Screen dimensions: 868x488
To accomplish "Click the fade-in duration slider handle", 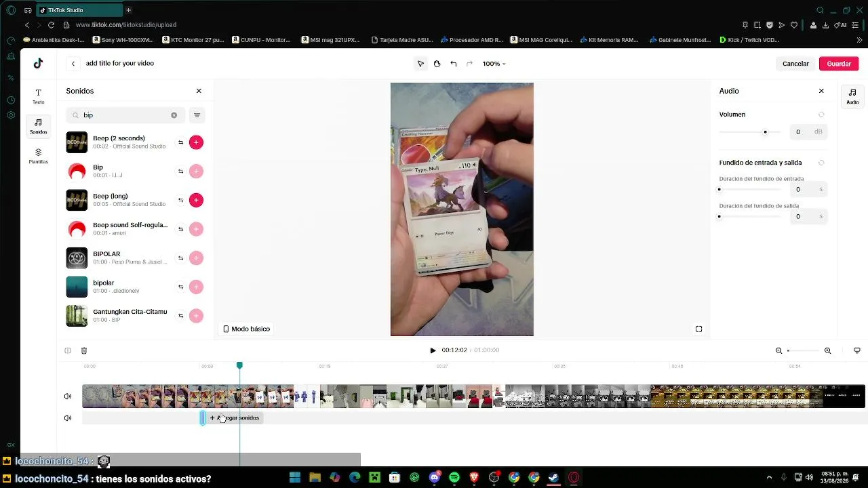I will pyautogui.click(x=719, y=190).
